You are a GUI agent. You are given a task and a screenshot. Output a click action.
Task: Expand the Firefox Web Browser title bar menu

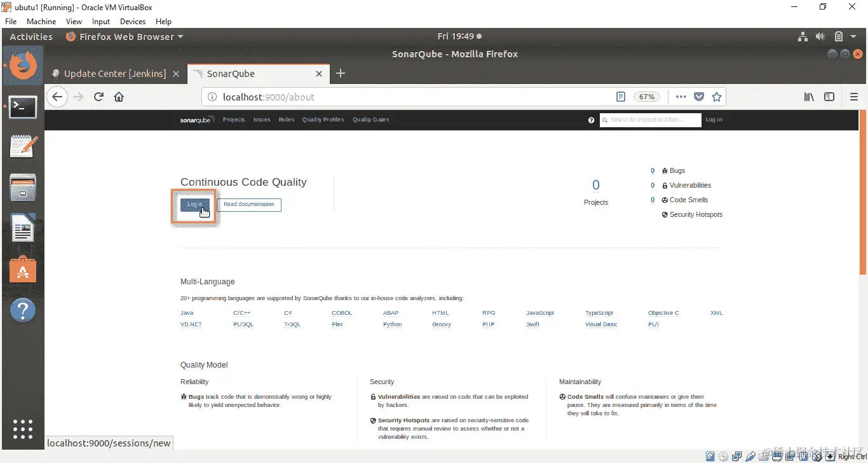125,36
